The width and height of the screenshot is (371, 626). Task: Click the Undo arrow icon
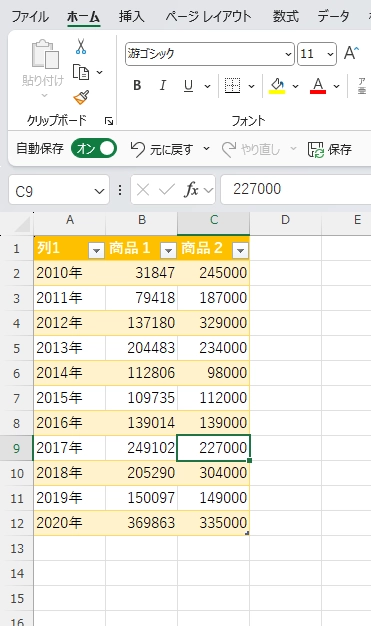pyautogui.click(x=138, y=149)
